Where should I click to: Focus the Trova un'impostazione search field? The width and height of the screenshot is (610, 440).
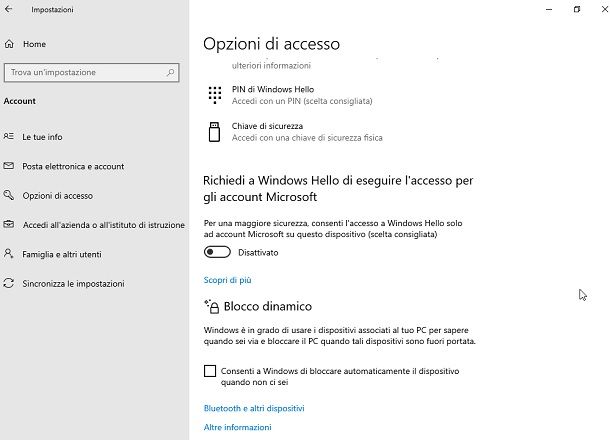coord(91,72)
